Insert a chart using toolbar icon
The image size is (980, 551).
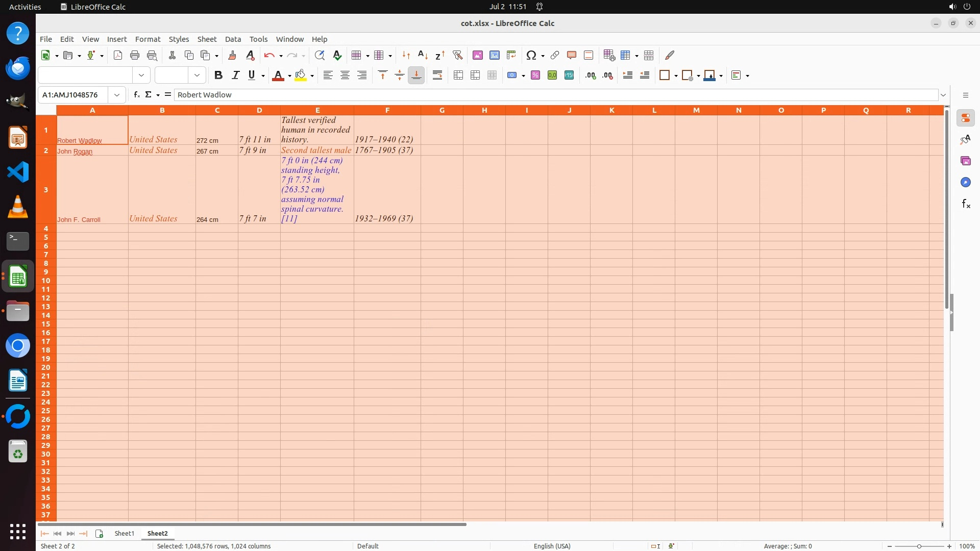tap(494, 55)
